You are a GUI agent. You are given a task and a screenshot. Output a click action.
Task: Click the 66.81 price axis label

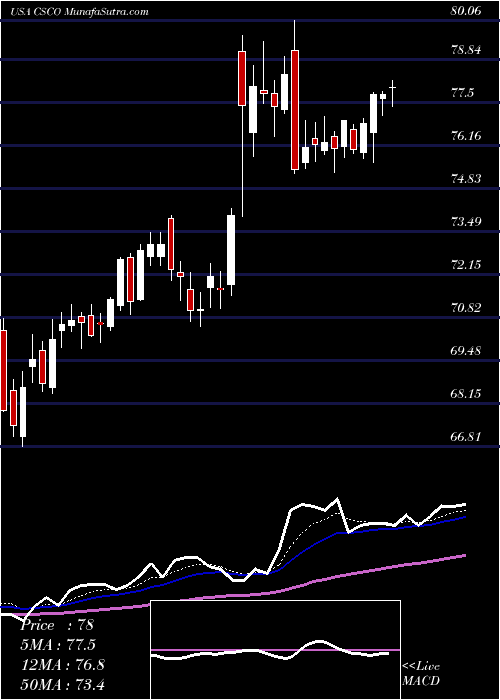[466, 436]
